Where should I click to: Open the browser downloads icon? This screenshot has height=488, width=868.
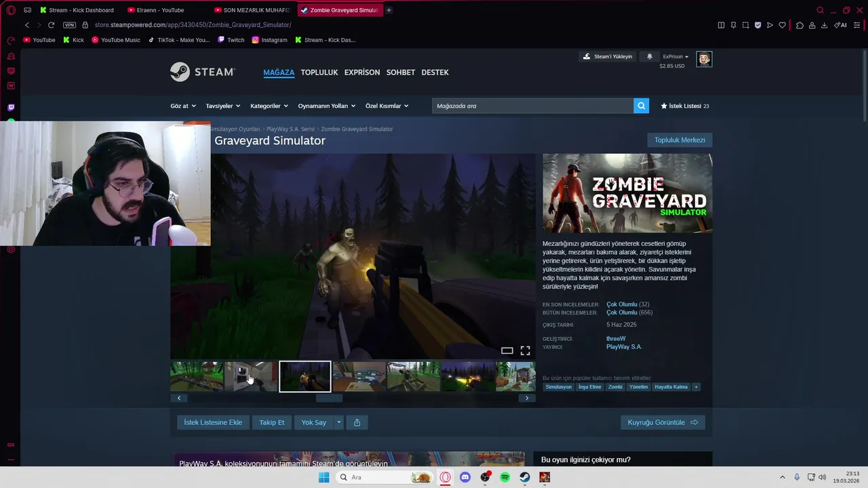click(x=824, y=25)
